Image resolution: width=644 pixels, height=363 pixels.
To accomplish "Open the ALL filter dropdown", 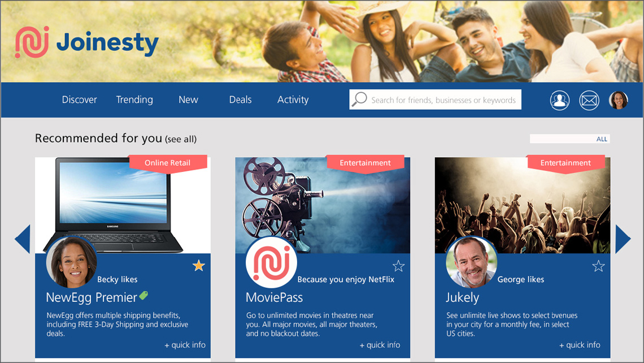I will click(569, 139).
